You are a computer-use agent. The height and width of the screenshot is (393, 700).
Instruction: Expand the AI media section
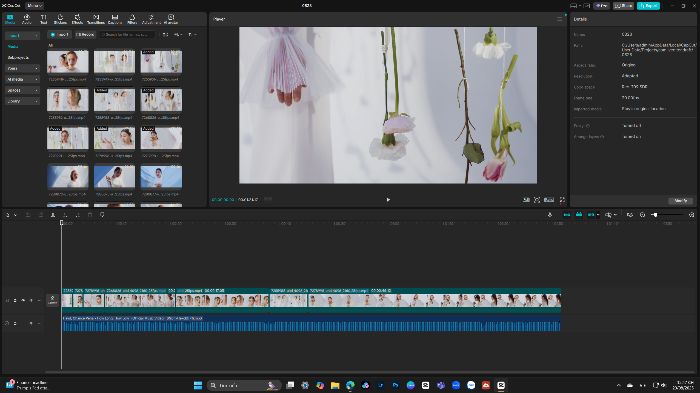(22, 79)
